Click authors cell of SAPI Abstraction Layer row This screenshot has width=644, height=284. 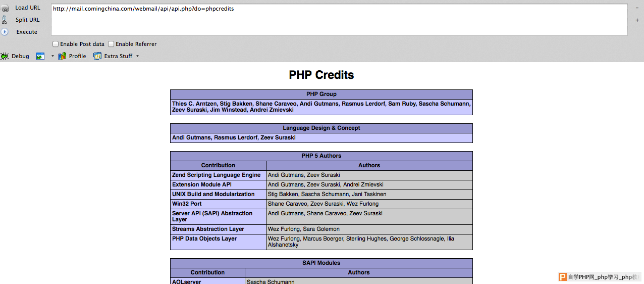coord(369,217)
